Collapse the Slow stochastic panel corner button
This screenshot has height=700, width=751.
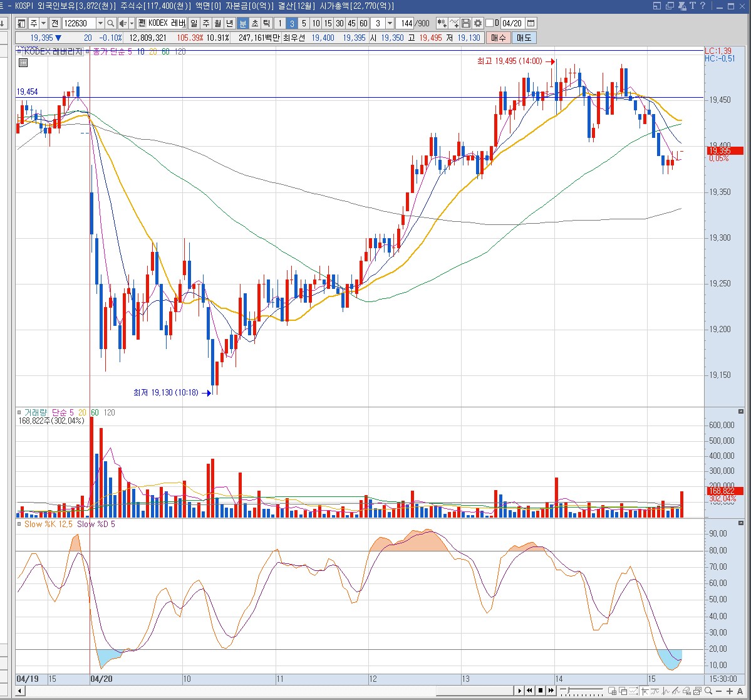[x=741, y=523]
